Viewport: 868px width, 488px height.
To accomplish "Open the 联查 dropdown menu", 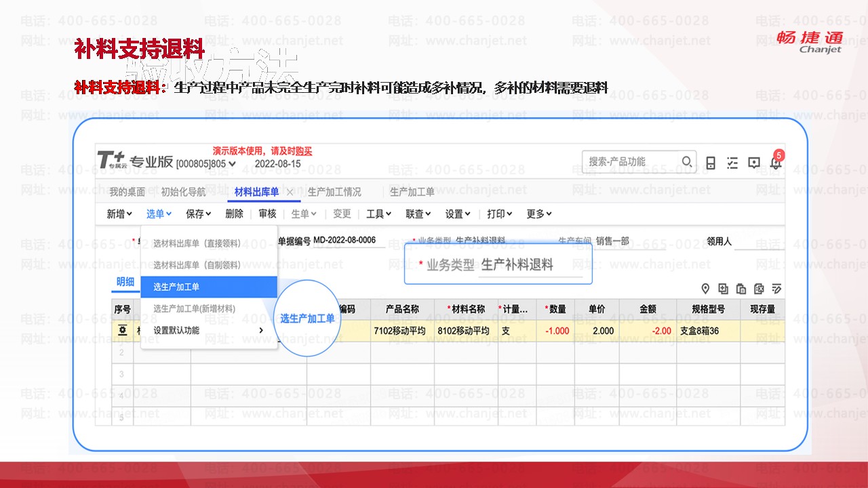I will (418, 214).
